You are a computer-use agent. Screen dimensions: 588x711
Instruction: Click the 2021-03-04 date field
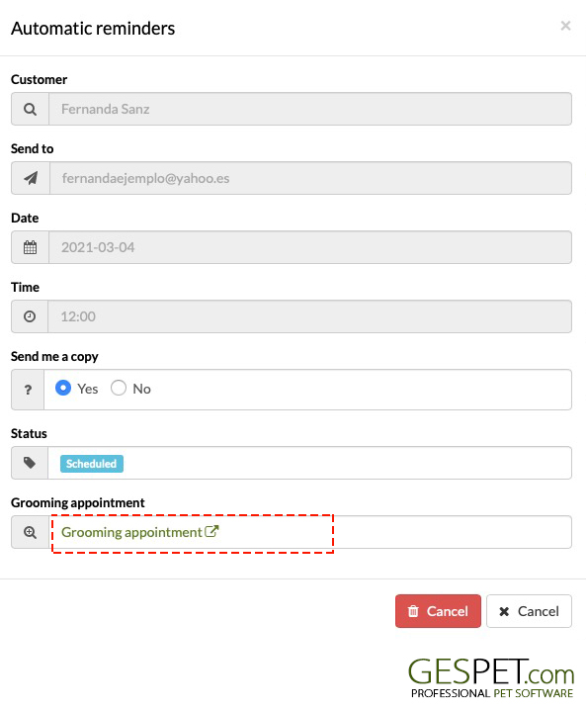(310, 247)
